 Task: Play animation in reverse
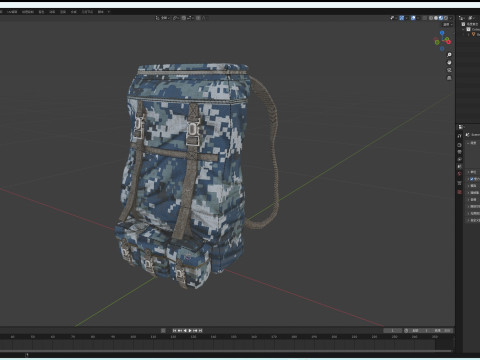coord(185,330)
